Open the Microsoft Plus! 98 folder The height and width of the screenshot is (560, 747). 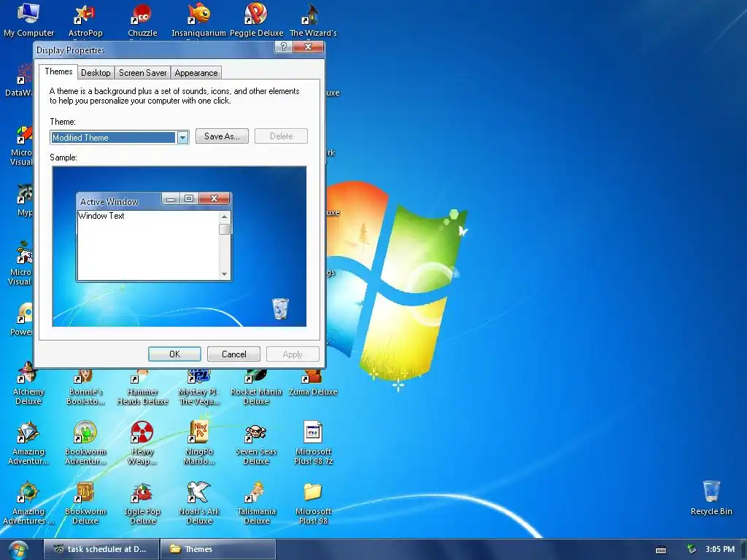(x=313, y=503)
